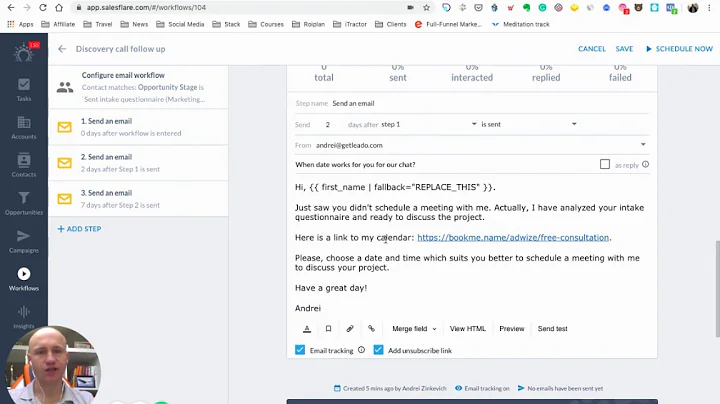Open the Meditation track bookmark
The image size is (720, 404).
pos(521,24)
